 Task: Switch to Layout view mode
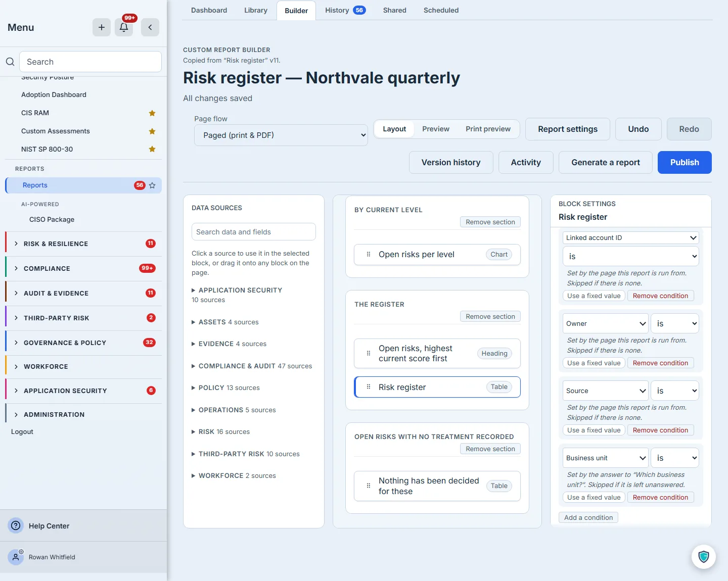click(394, 129)
